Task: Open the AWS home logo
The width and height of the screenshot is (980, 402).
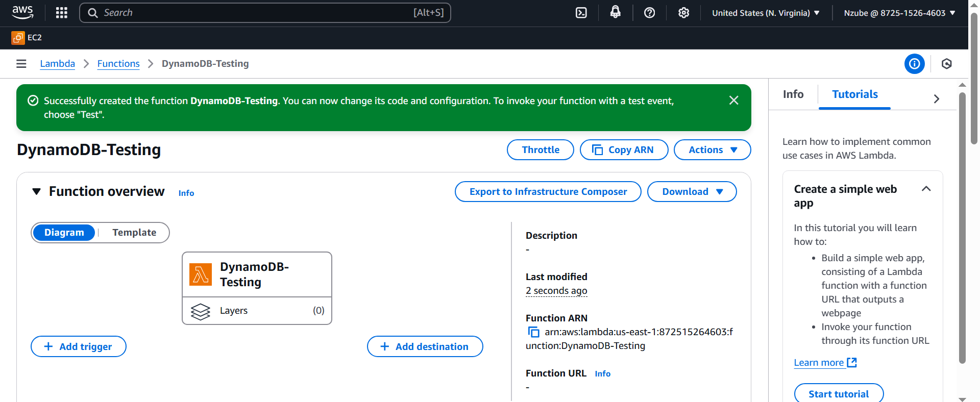Action: 22,13
